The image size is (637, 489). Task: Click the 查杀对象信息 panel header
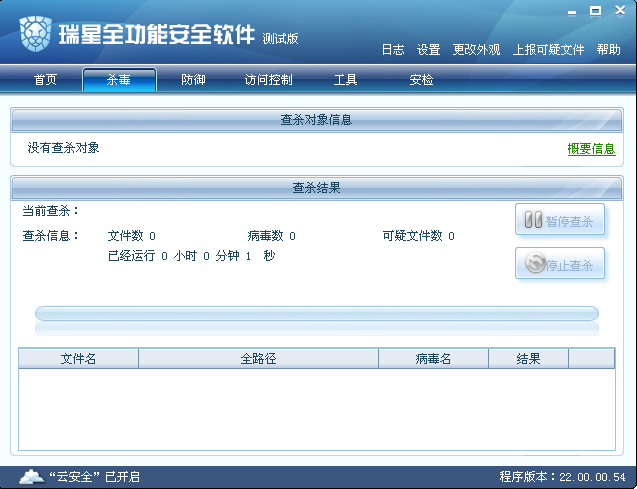[x=317, y=120]
